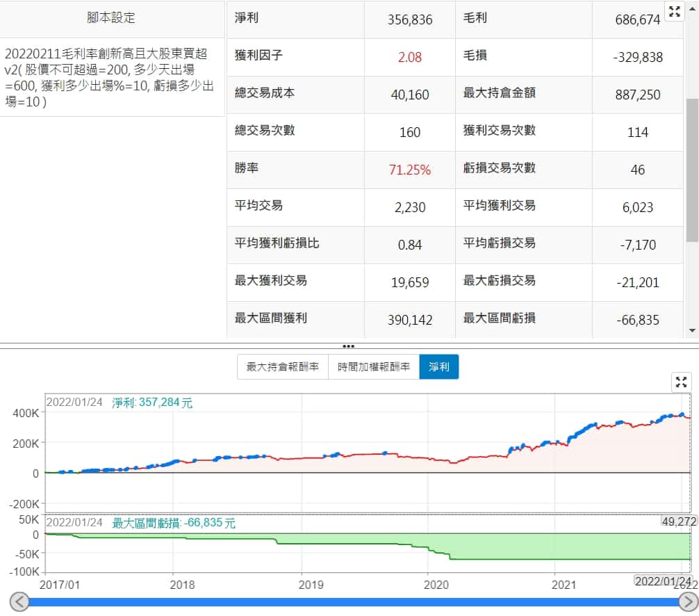The image size is (699, 616).
Task: Click the red 2.08 獲利因子 value
Action: click(x=410, y=57)
